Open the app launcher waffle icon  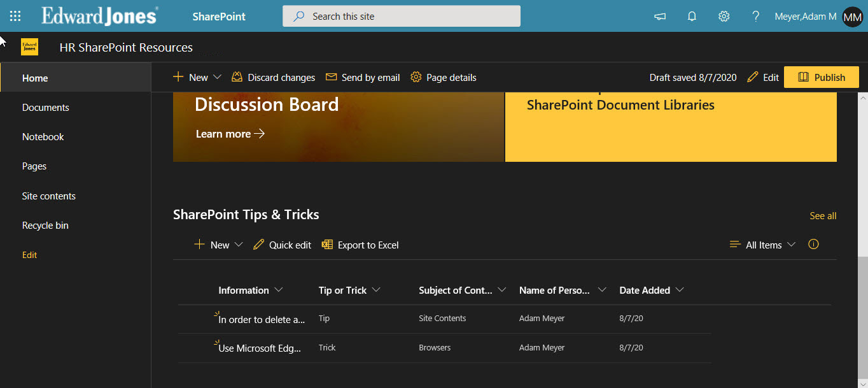pos(15,16)
